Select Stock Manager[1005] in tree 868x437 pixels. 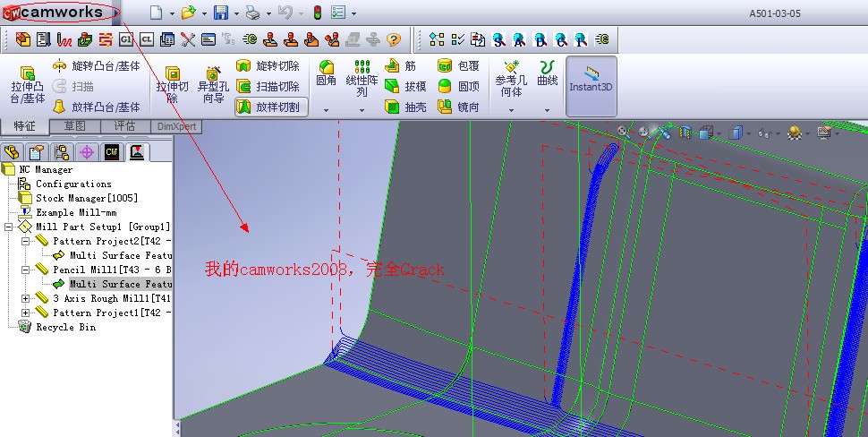79,198
